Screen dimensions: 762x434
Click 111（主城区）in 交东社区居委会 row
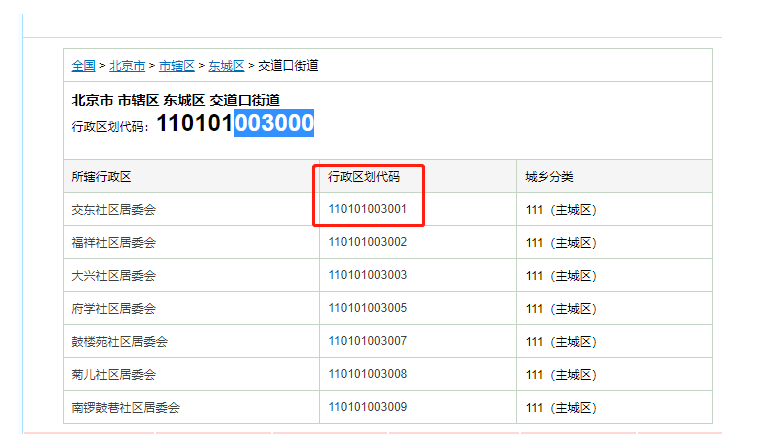pos(561,210)
